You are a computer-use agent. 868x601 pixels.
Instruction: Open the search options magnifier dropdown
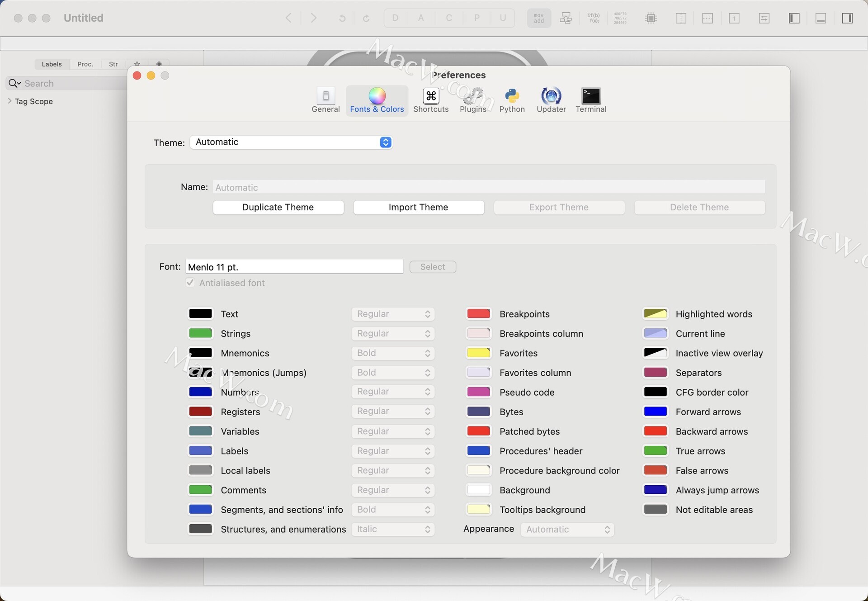coord(14,83)
